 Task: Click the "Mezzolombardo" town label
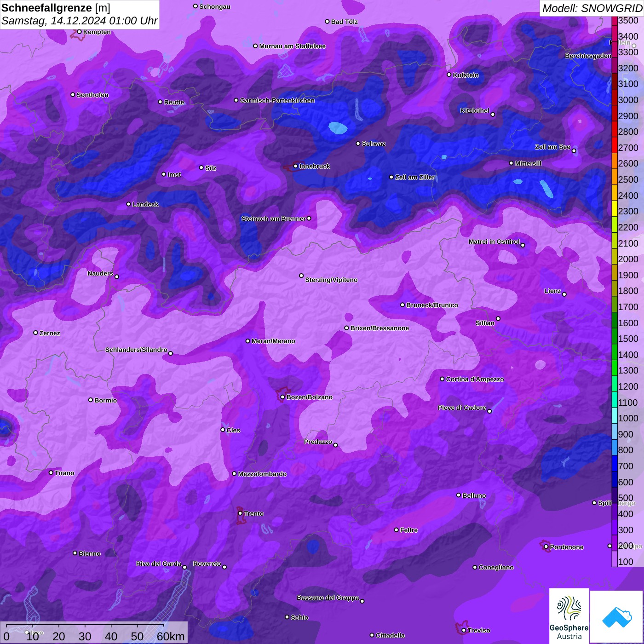(262, 474)
